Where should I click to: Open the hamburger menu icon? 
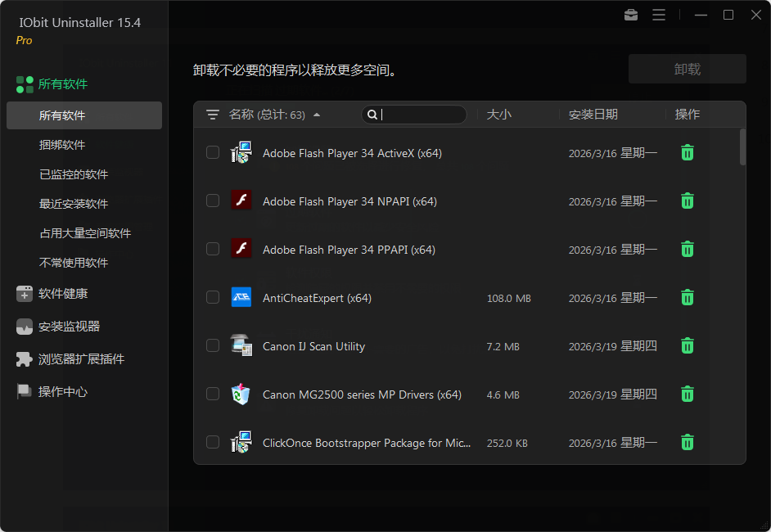pos(659,14)
